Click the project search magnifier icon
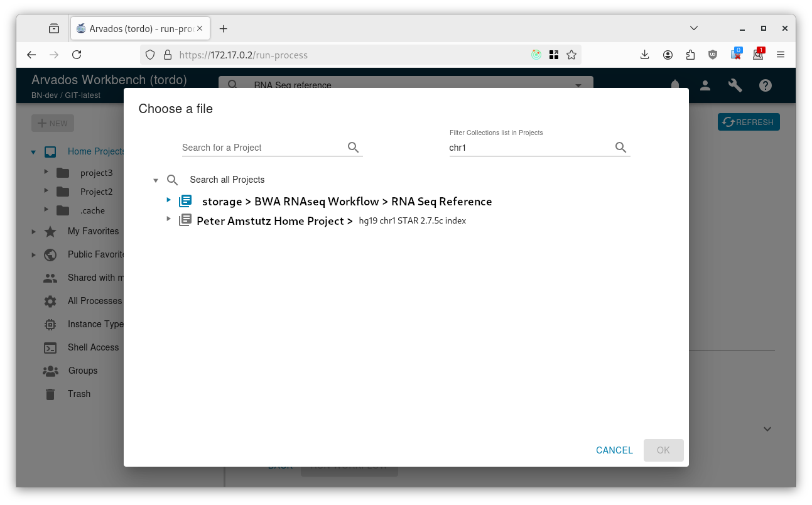The image size is (812, 505). 353,148
